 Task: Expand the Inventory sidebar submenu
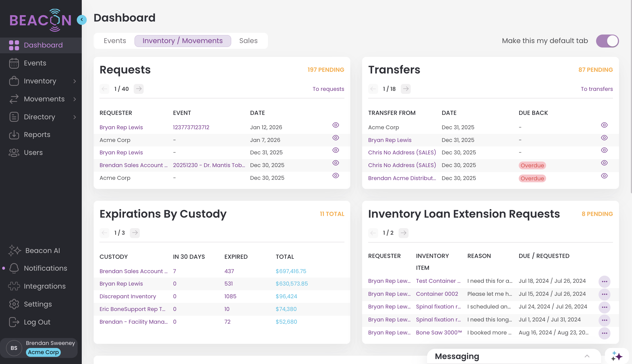[75, 81]
